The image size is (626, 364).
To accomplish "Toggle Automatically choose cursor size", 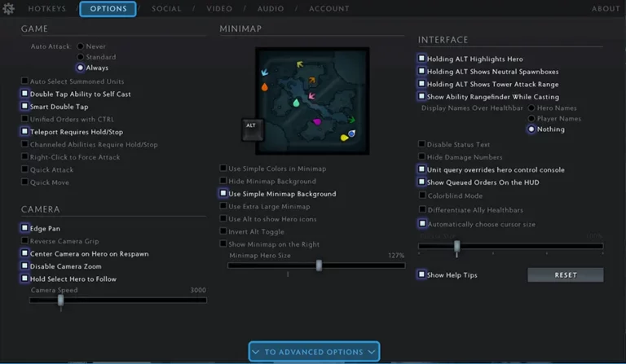I will pyautogui.click(x=422, y=223).
